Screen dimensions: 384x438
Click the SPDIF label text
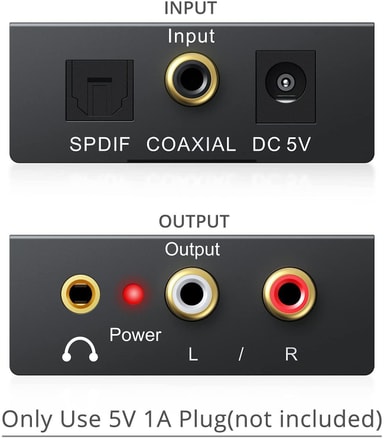(99, 144)
